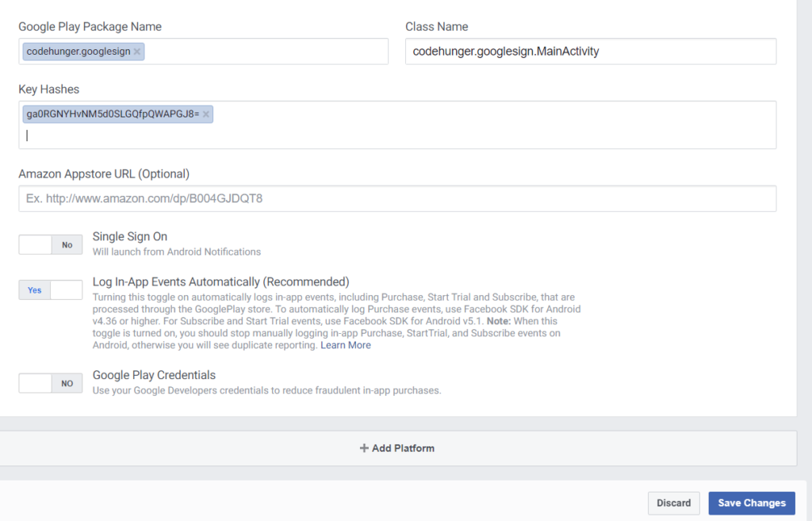Remove the codehunger.googlesign package tag
The image size is (812, 521).
pos(136,52)
